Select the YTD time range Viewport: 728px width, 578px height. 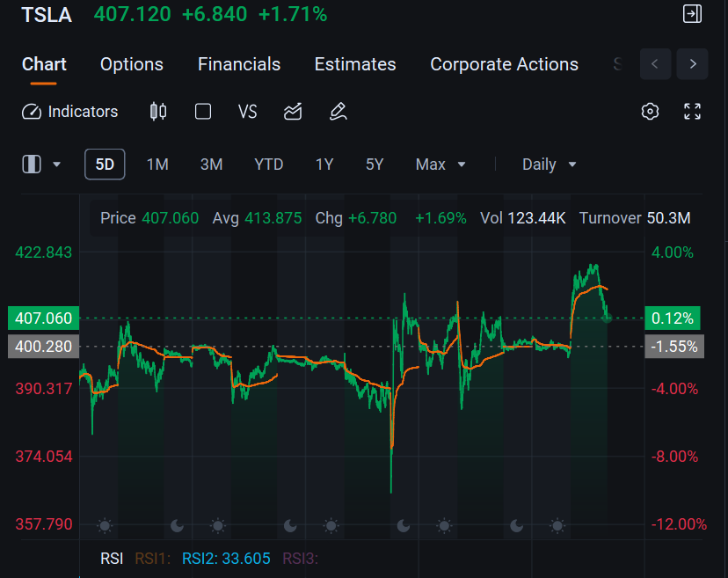(268, 165)
